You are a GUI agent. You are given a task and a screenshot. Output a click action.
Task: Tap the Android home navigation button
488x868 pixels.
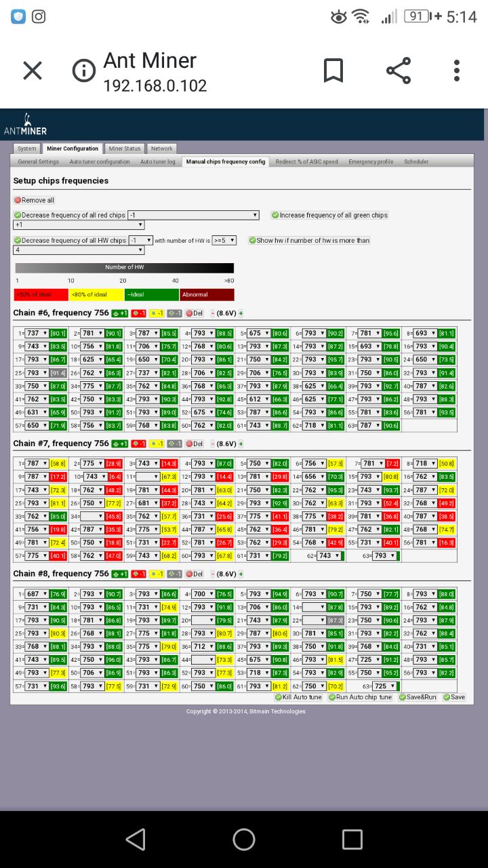click(x=244, y=840)
